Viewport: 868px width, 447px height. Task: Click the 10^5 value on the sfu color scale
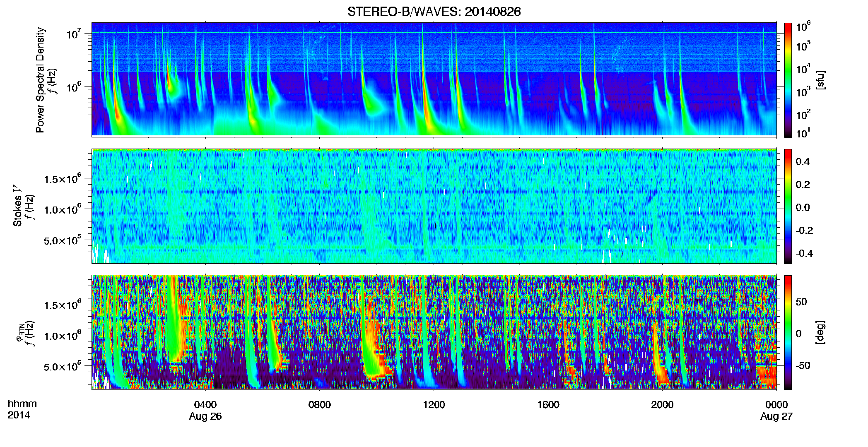[803, 46]
